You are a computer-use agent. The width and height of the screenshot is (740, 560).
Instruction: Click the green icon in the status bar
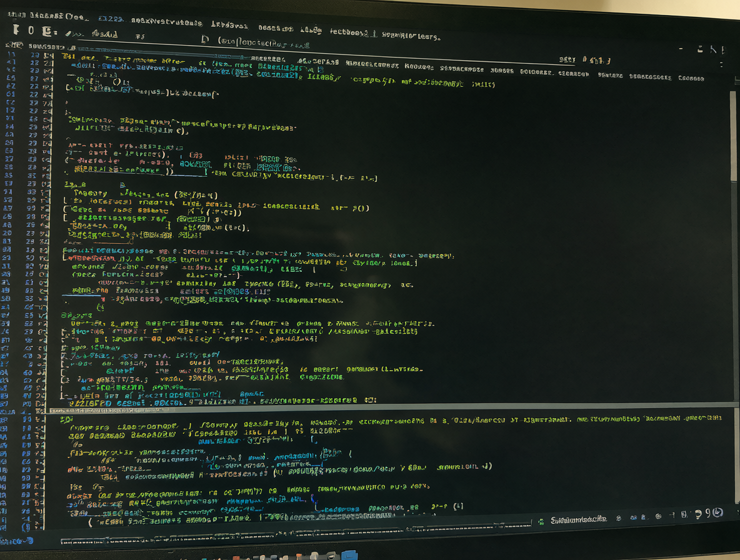[x=541, y=521]
